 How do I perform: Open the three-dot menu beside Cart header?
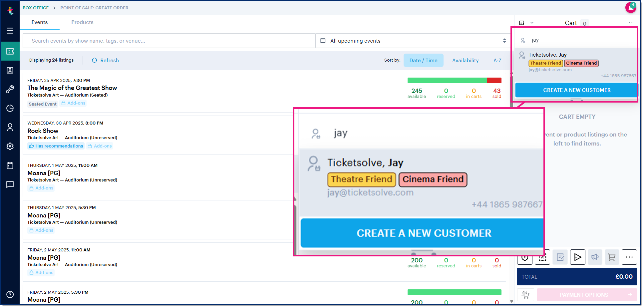tap(631, 23)
